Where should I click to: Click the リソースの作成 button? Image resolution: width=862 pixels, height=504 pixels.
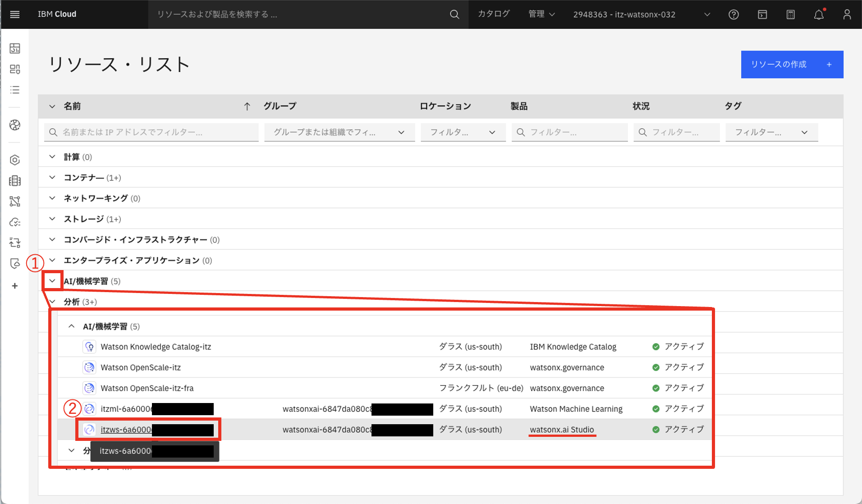point(792,64)
